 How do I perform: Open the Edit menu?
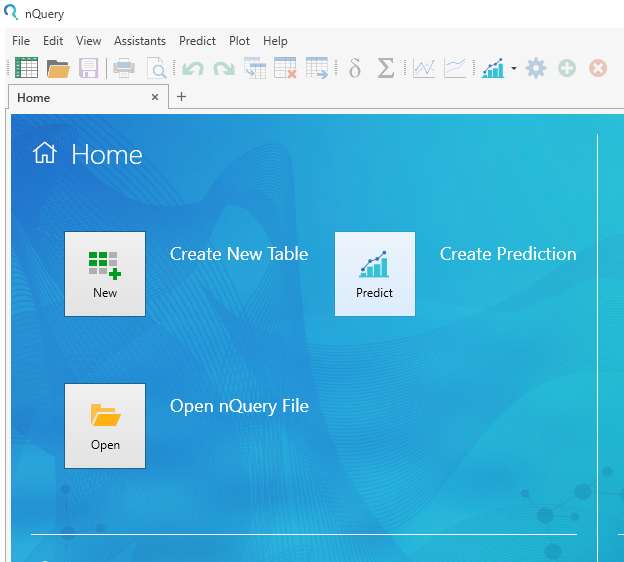click(x=53, y=41)
